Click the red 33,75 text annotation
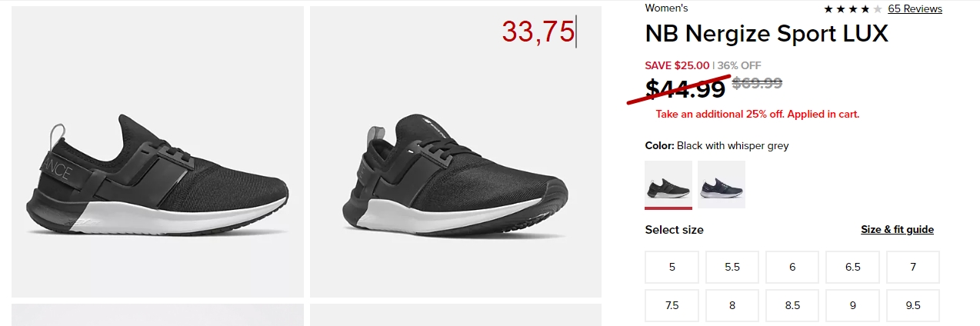980x326 pixels. [x=538, y=32]
